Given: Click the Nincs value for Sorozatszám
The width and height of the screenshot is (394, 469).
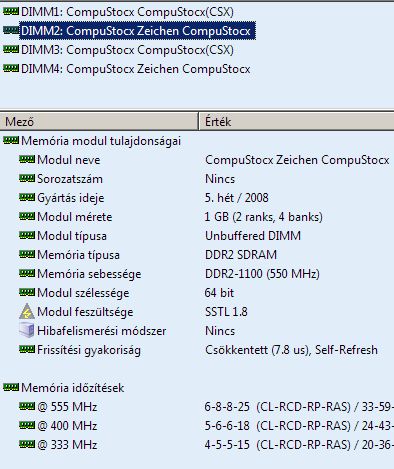Looking at the screenshot, I should point(220,179).
